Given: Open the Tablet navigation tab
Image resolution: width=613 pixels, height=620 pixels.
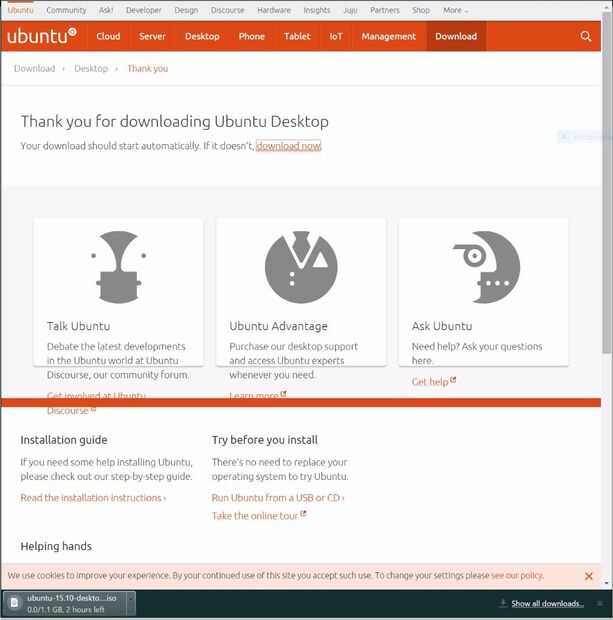Looking at the screenshot, I should pos(297,36).
